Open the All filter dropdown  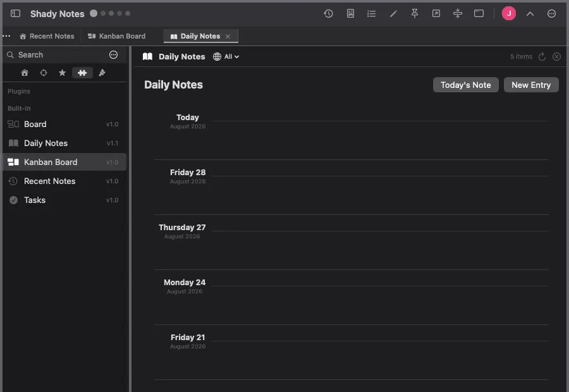(231, 57)
